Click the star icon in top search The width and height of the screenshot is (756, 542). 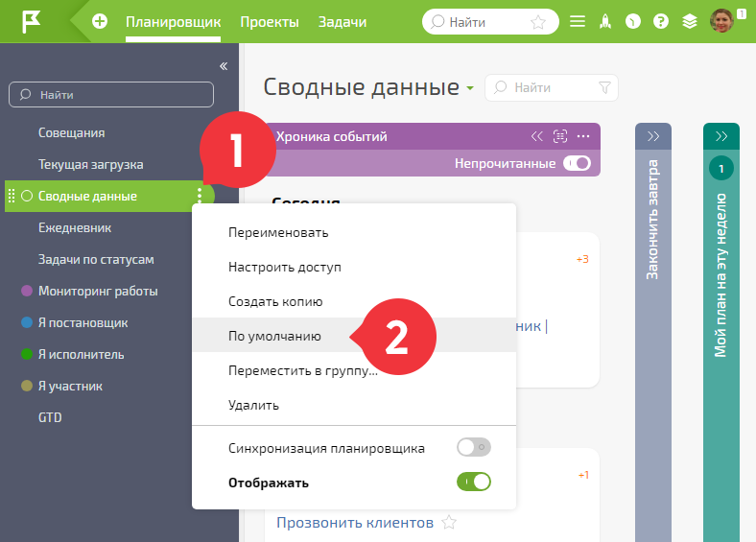pyautogui.click(x=538, y=22)
